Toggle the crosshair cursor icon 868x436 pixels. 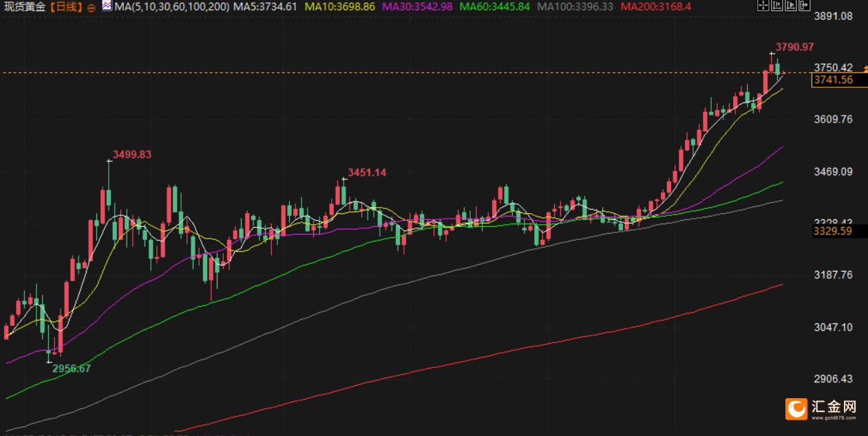[x=763, y=6]
